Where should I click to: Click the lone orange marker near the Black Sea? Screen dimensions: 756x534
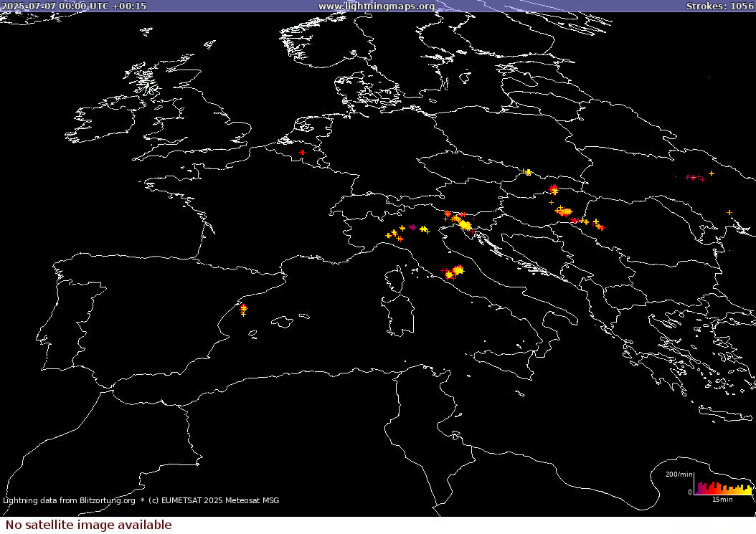coord(729,212)
